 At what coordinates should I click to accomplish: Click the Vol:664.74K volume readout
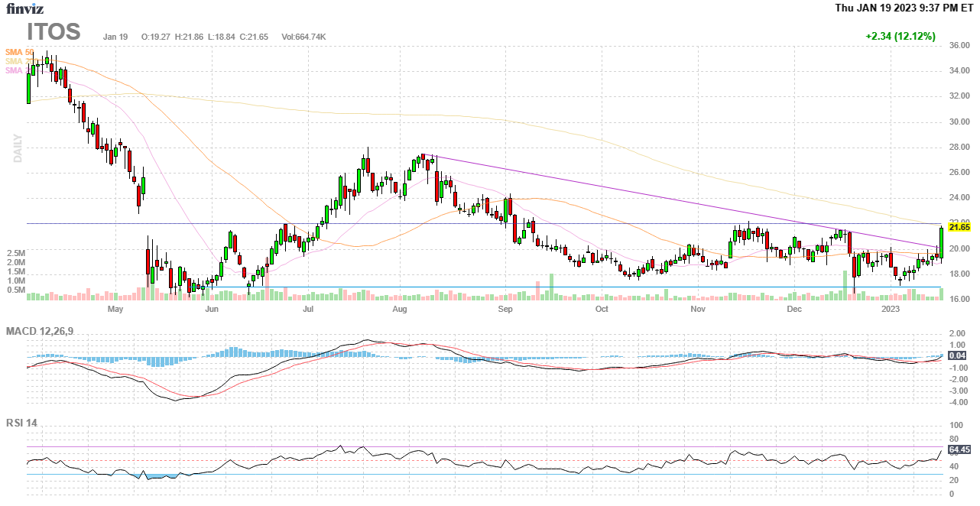[x=303, y=37]
